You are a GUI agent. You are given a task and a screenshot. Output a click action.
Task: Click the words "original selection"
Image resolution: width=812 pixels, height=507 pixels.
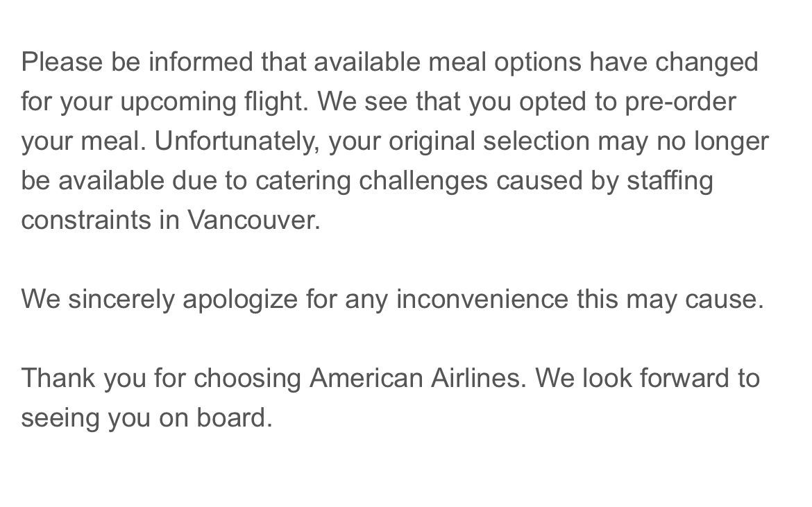tap(489, 141)
